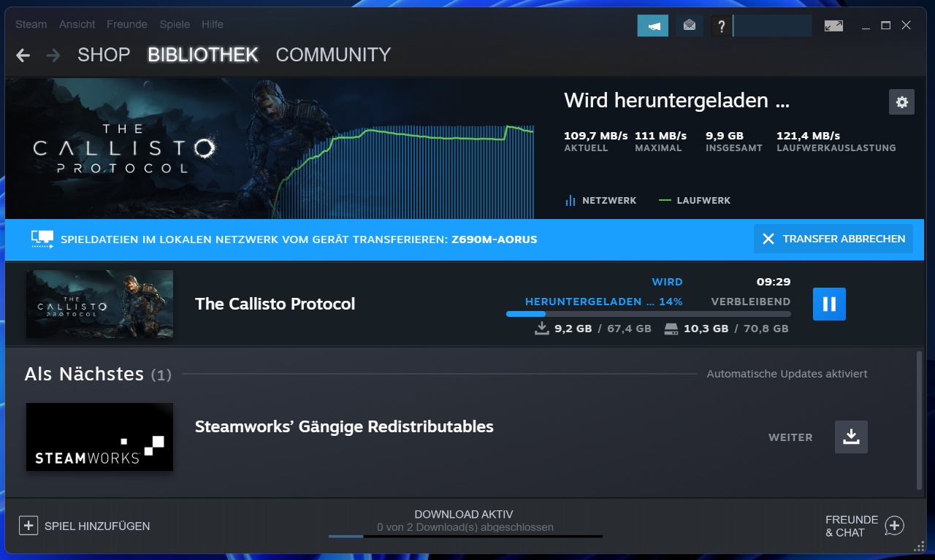This screenshot has height=560, width=935.
Task: Open the question mark help icon
Action: pos(722,26)
